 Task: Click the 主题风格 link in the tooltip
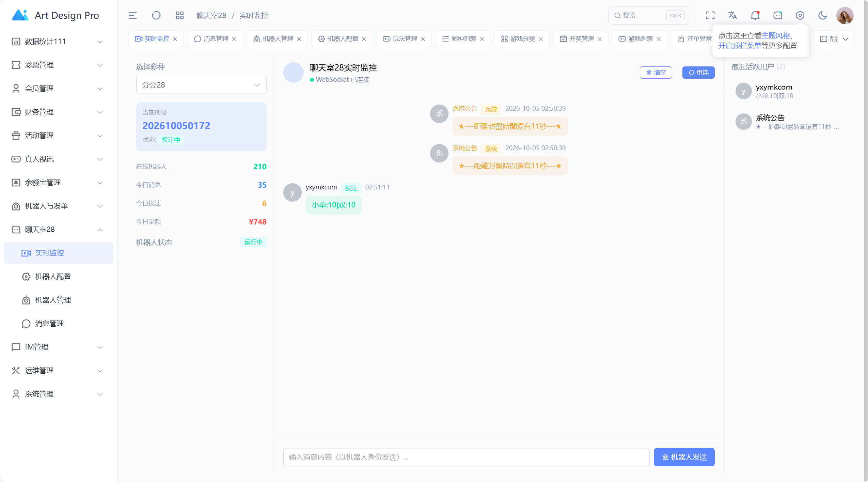point(776,36)
